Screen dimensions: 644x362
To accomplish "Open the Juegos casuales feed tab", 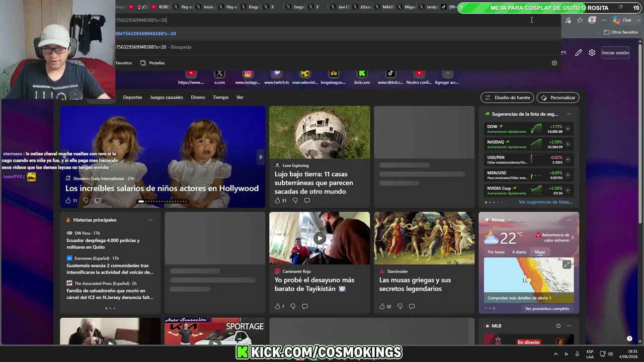I will point(167,98).
